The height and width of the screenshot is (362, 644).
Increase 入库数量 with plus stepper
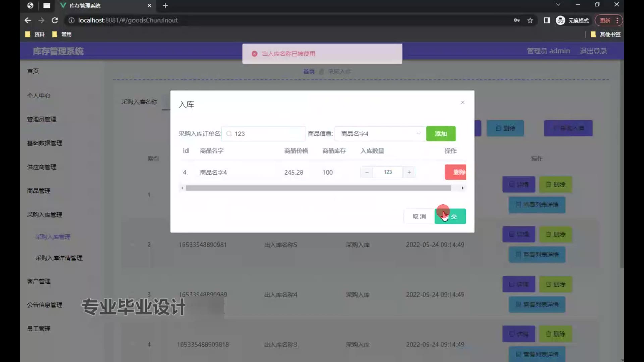pyautogui.click(x=409, y=172)
